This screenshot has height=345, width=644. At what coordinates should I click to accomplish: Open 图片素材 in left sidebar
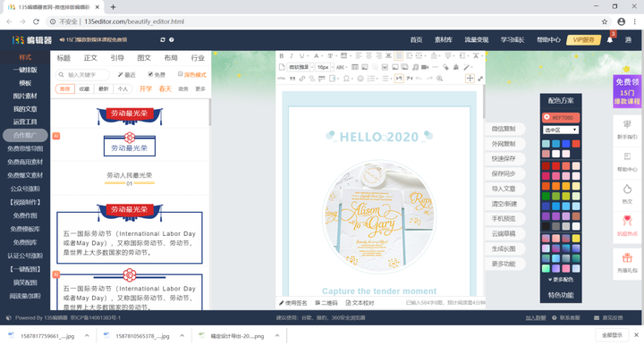tap(25, 96)
